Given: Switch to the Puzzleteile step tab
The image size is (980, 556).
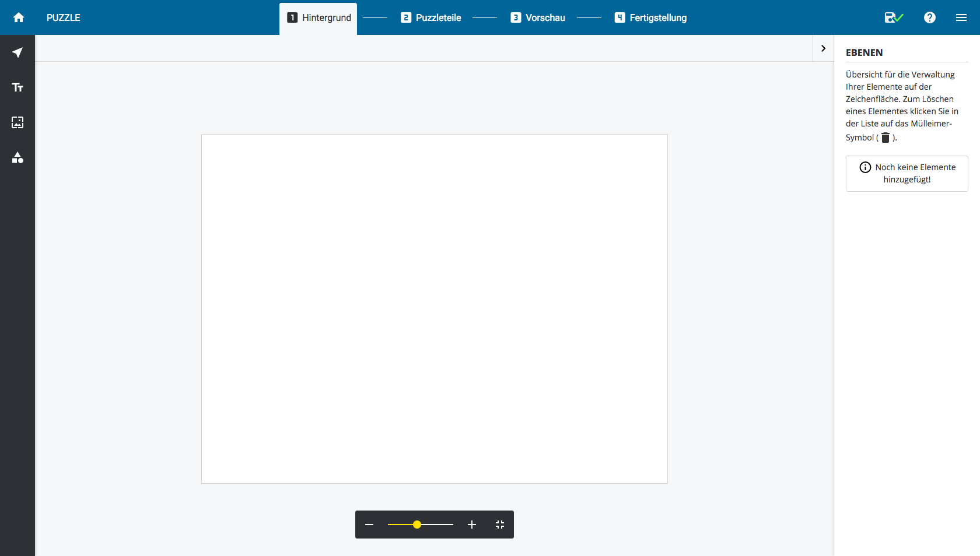Looking at the screenshot, I should point(431,18).
